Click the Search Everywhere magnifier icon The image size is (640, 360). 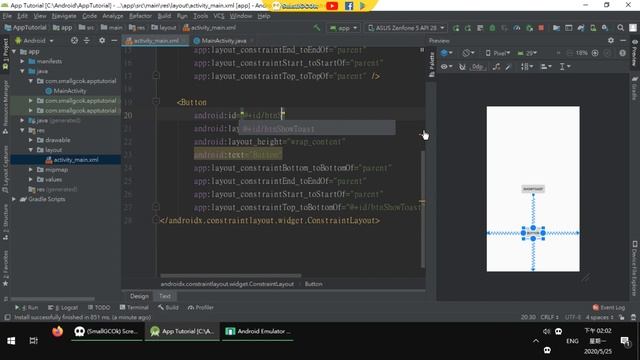620,28
